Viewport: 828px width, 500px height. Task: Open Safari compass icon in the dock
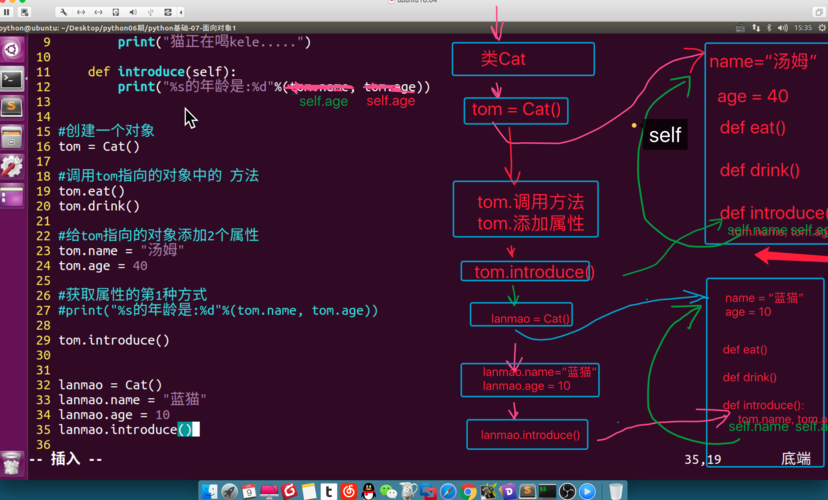point(448,492)
